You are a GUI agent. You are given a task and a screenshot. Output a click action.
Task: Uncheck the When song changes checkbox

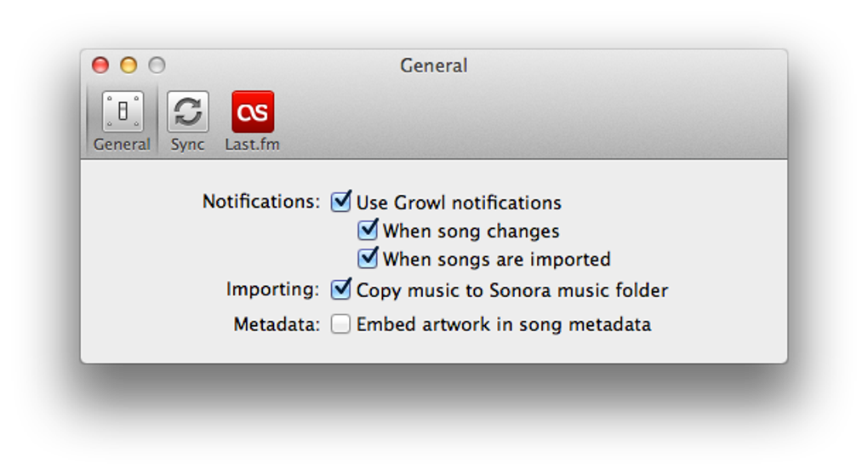(x=368, y=230)
